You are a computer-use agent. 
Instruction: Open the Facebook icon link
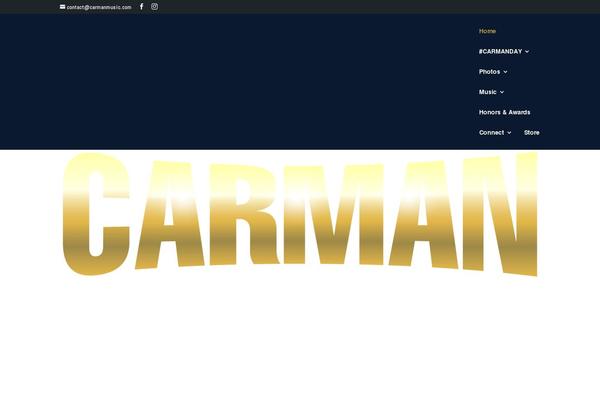142,7
